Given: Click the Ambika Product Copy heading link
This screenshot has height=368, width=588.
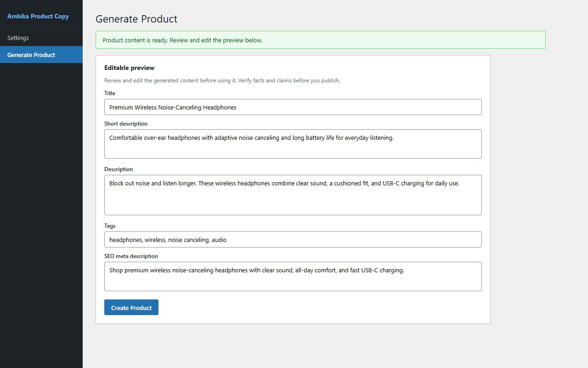Looking at the screenshot, I should 38,16.
